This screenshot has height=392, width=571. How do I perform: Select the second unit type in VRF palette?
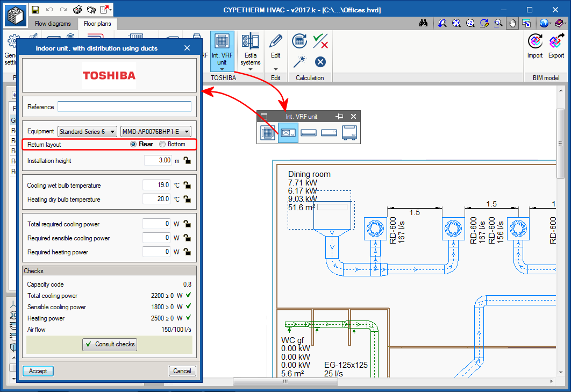coord(288,132)
